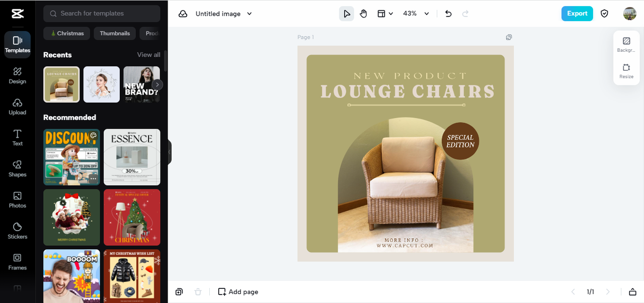Click the Export button
The width and height of the screenshot is (644, 303).
577,14
